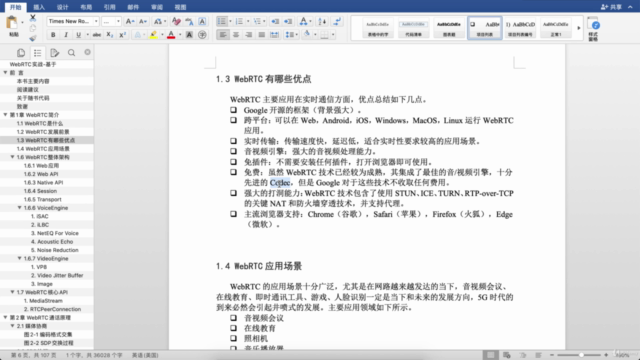Switch to web layout view in status bar

coord(507,355)
